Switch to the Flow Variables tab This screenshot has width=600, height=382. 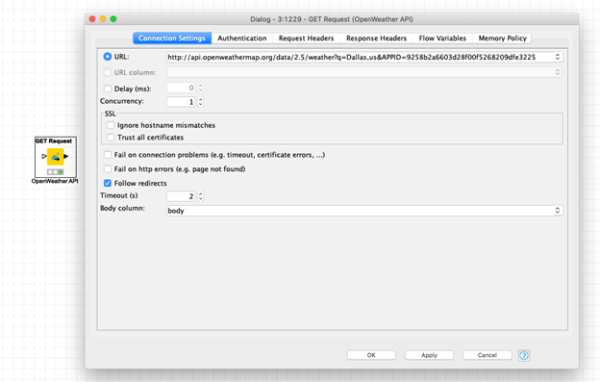tap(442, 38)
